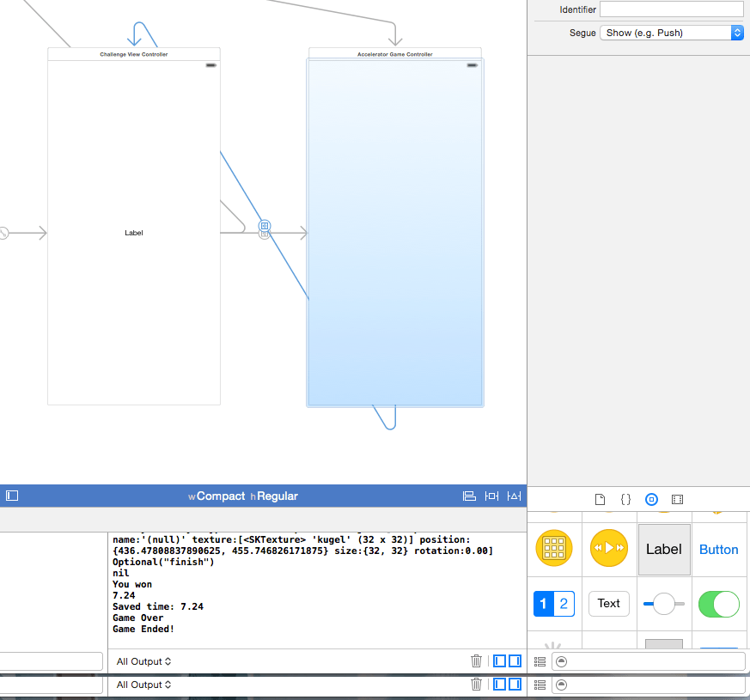Click trash icon in background window console

tap(476, 685)
